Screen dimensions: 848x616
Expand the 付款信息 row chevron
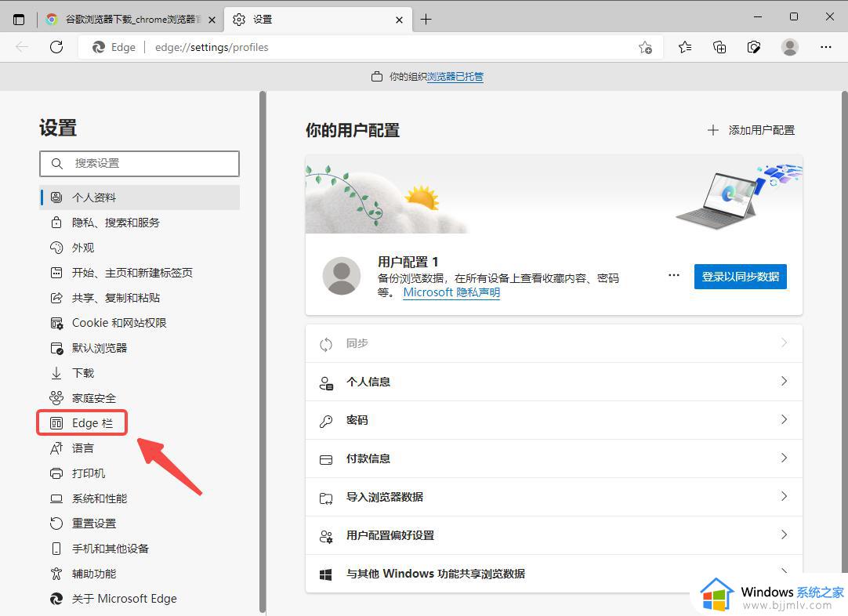point(785,458)
